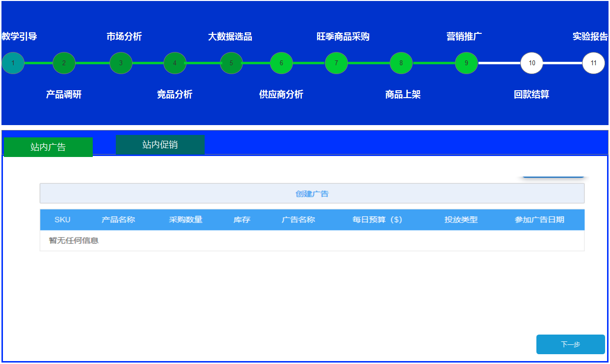Switch to the 站内广告 tab
Screen dimensions: 610x364
[x=48, y=147]
